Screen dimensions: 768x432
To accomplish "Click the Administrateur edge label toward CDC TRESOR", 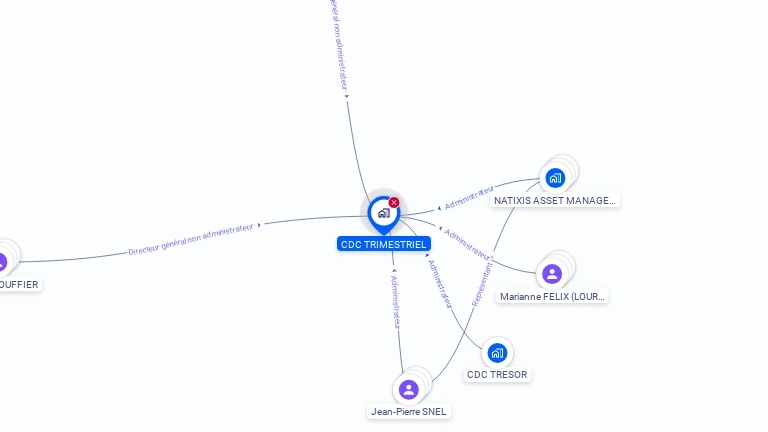I will [x=439, y=284].
